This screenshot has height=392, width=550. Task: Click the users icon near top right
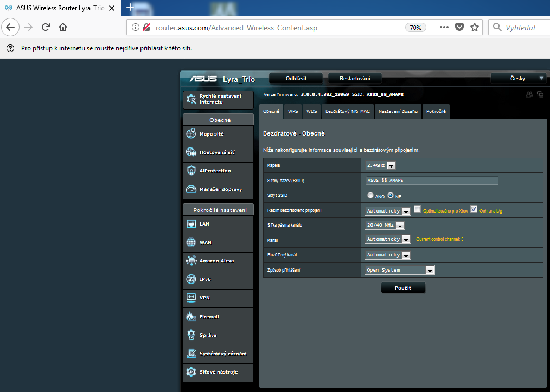(529, 94)
